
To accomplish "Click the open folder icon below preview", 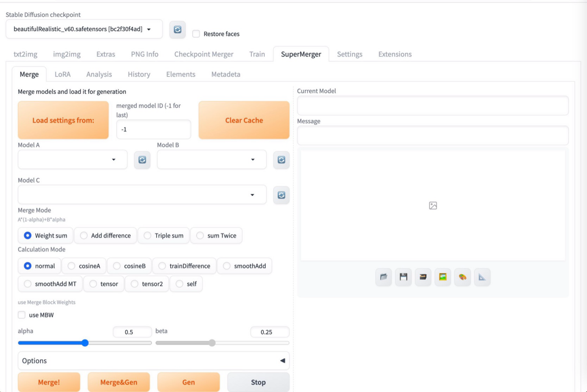I will point(383,277).
